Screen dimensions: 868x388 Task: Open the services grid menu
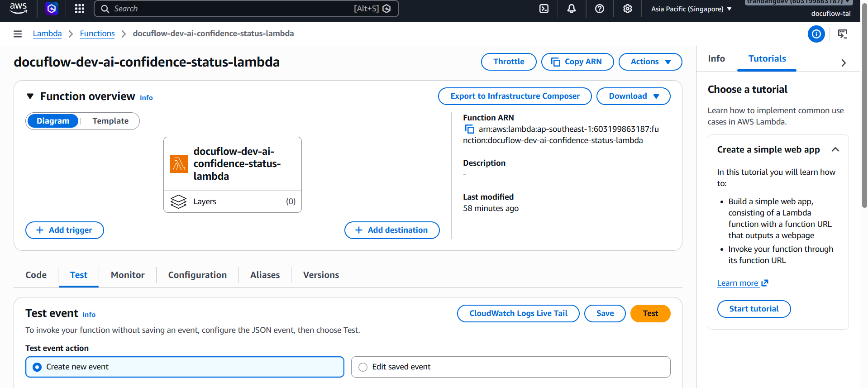(80, 9)
